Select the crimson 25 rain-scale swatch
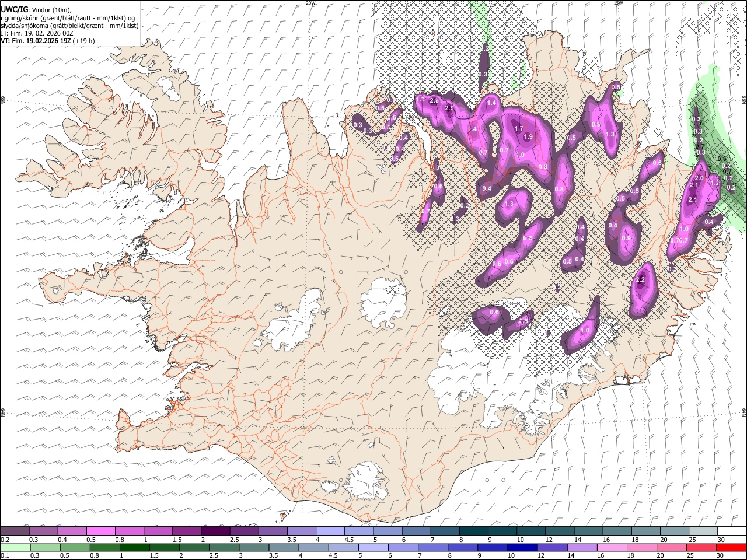Screen dimensions: 747x560 (x=701, y=547)
